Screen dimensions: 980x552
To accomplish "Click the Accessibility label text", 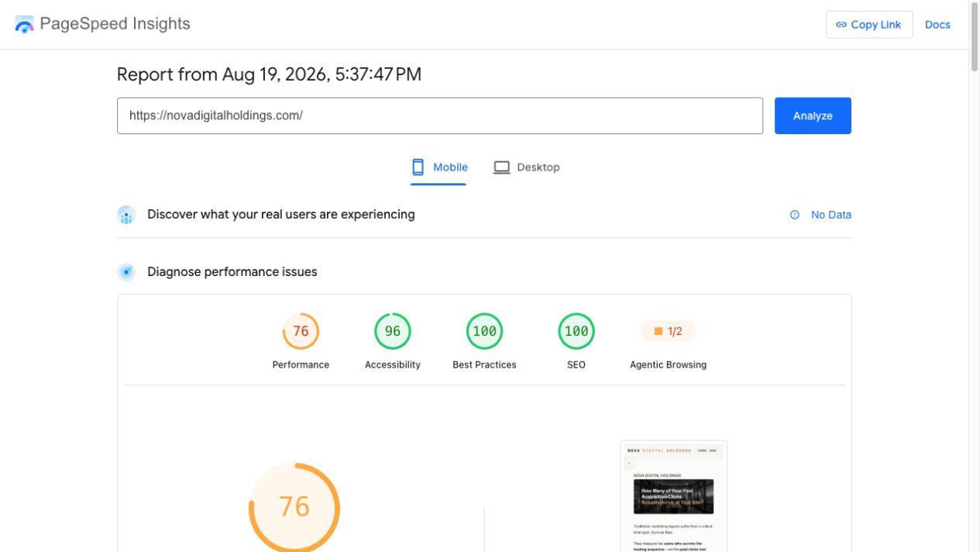I will coord(393,364).
